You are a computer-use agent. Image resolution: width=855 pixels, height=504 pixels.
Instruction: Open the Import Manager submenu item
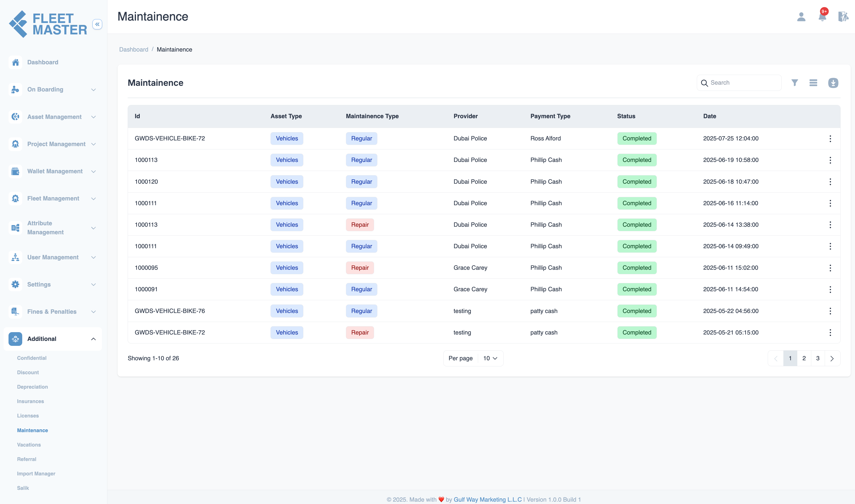(x=36, y=474)
